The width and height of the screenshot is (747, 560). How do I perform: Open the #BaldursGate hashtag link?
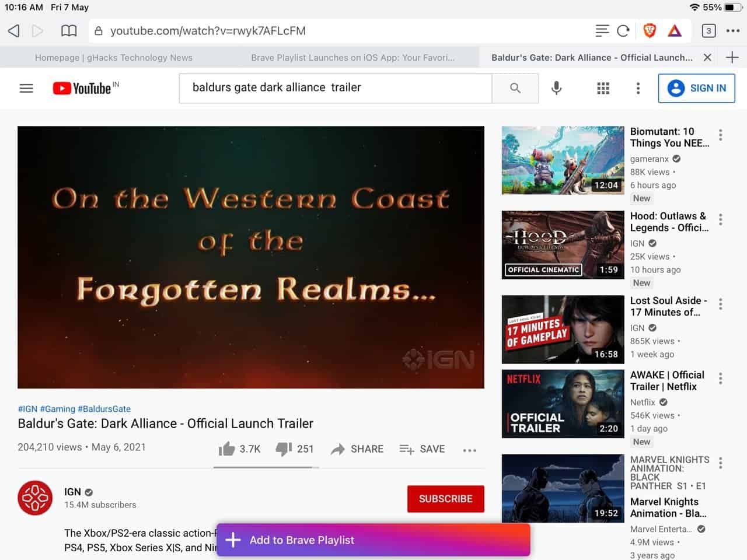[x=104, y=409]
